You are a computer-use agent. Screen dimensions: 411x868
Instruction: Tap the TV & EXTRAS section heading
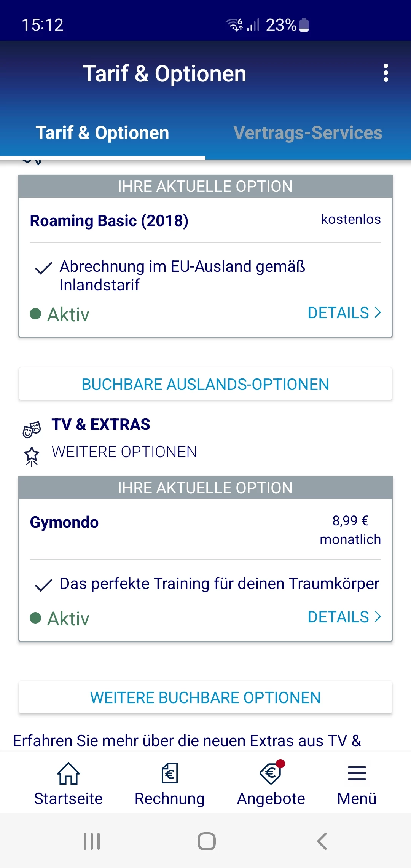pyautogui.click(x=101, y=424)
